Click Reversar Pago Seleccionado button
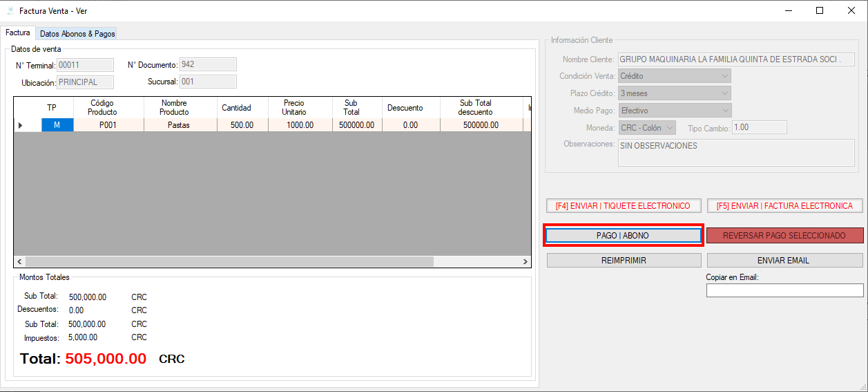Image resolution: width=868 pixels, height=392 pixels. (x=784, y=236)
